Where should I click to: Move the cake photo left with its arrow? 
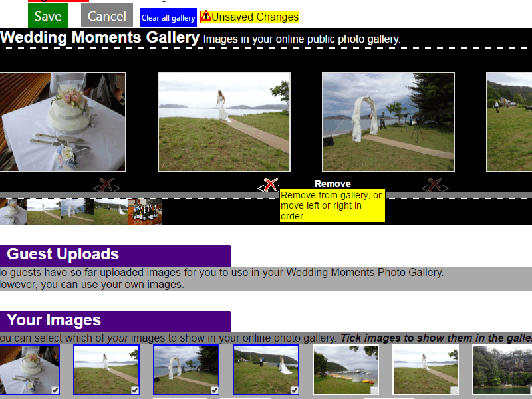click(x=96, y=188)
